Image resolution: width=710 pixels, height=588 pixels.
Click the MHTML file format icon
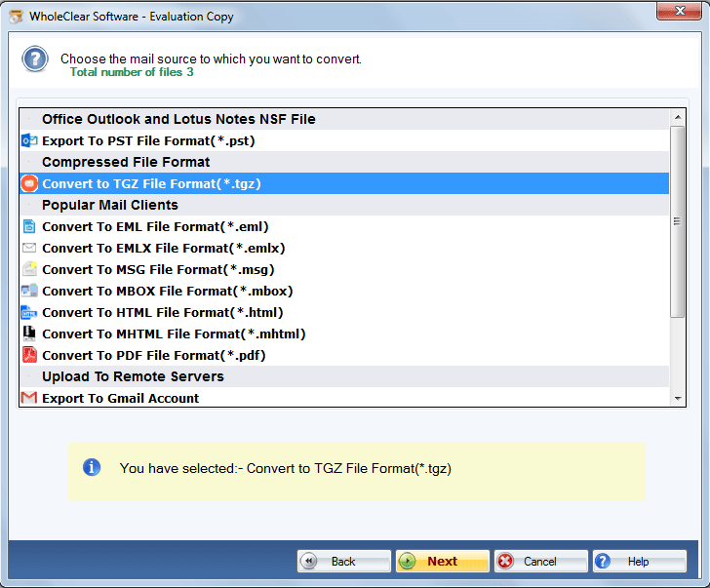tap(29, 333)
